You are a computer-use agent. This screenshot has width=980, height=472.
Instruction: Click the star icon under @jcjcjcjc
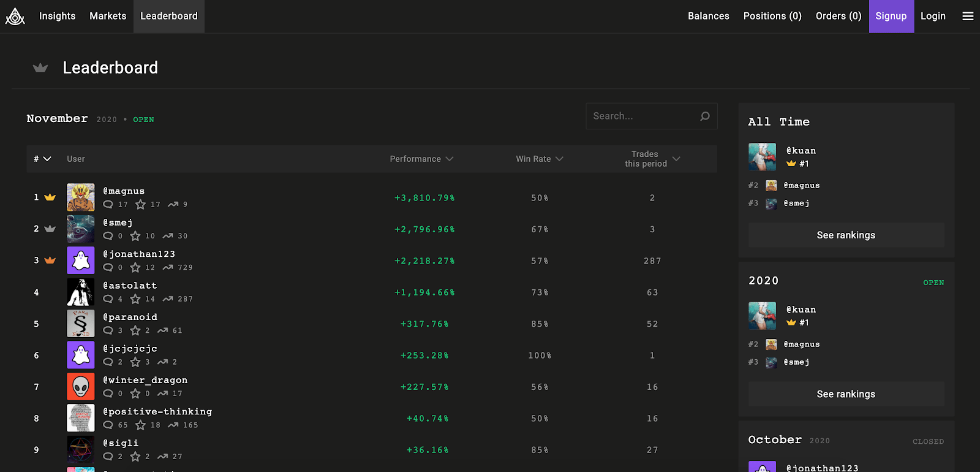point(135,362)
